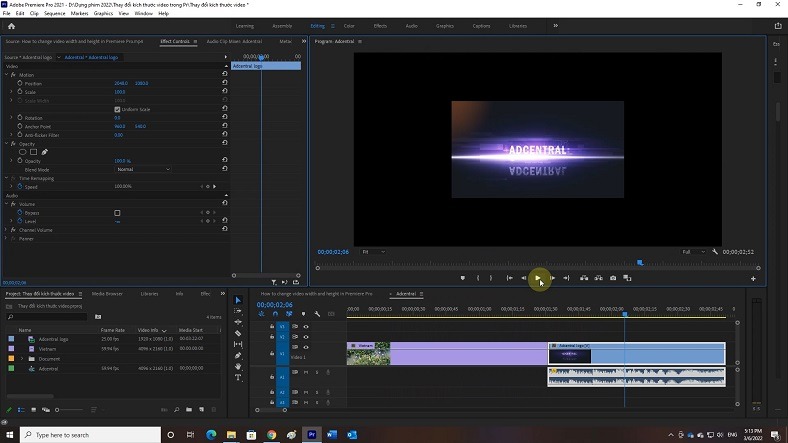Click the Add Marker icon in Program monitor

click(x=462, y=278)
